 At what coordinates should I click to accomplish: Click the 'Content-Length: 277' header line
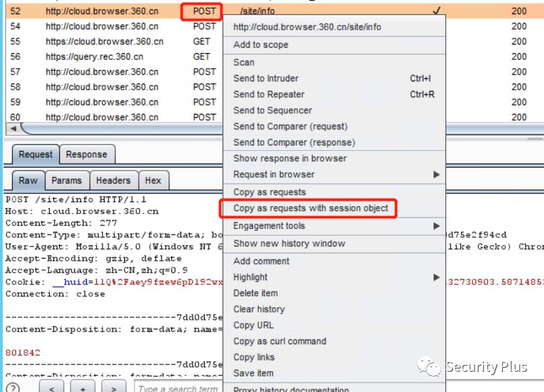click(x=61, y=223)
